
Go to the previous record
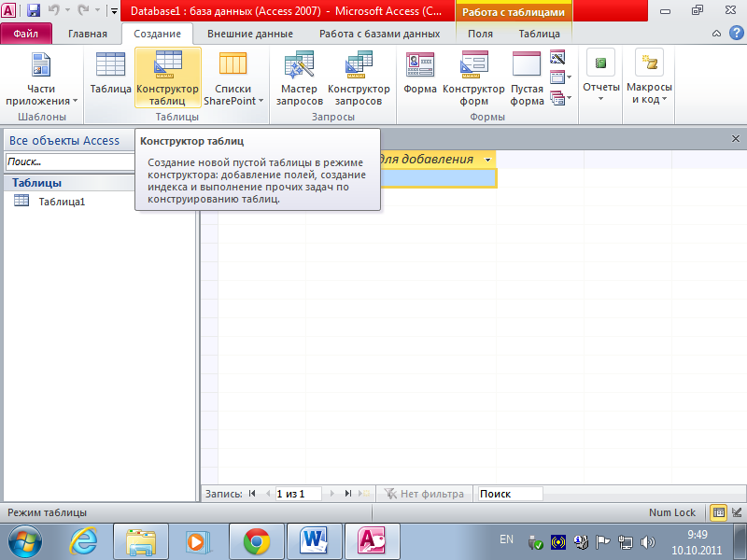point(268,494)
